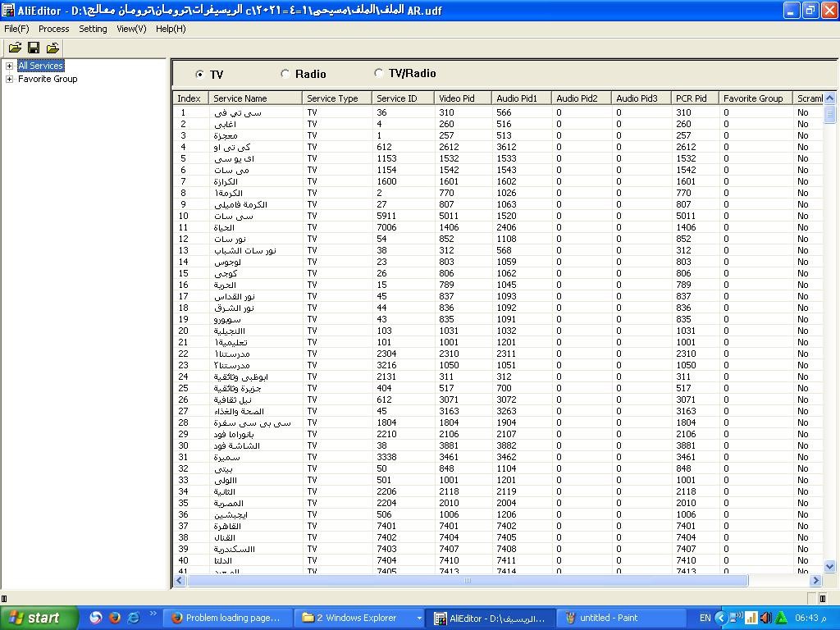Open the Windows Explorer taskbar group

359,618
